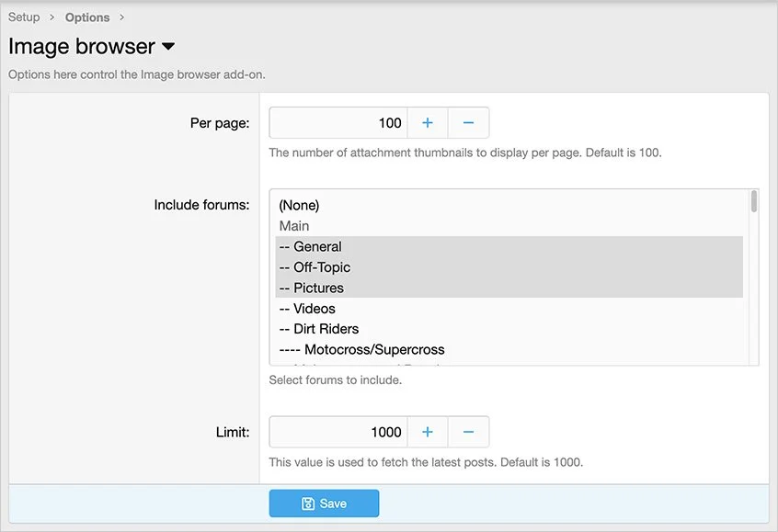Open Options breadcrumb link

point(87,17)
